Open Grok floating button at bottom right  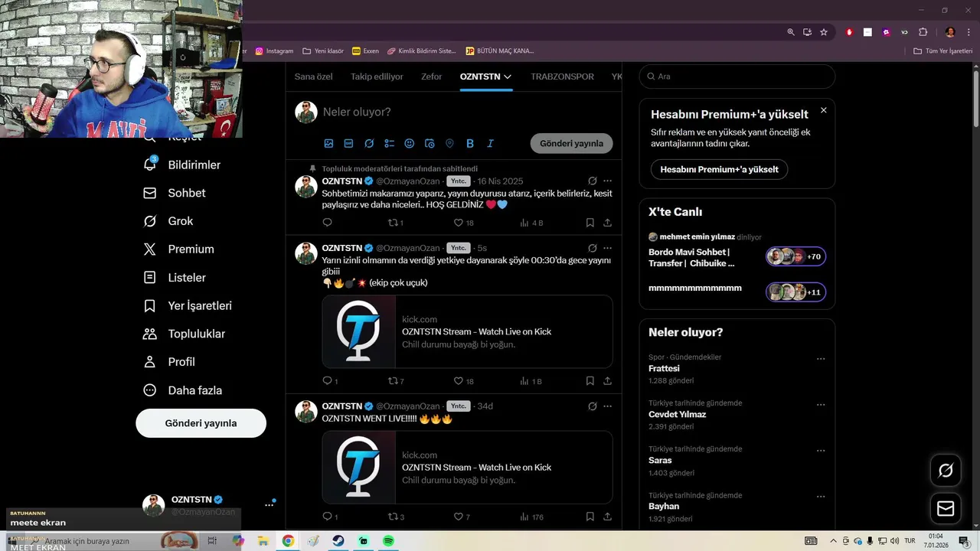pos(946,471)
